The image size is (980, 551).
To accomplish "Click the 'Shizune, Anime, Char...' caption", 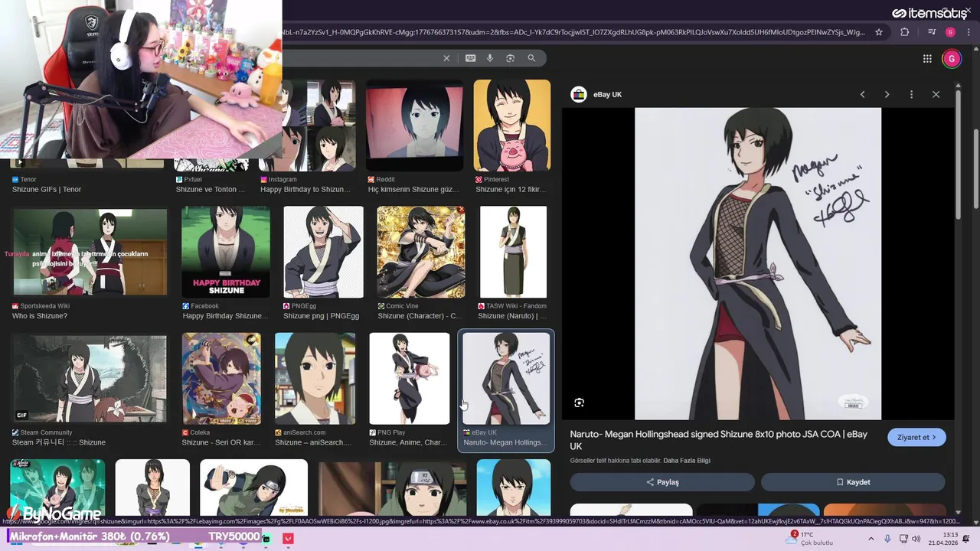I will (408, 442).
